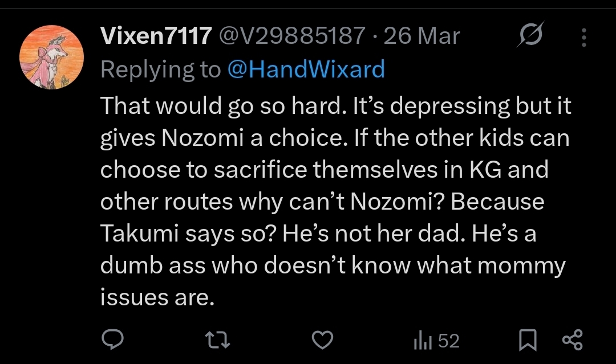This screenshot has height=364, width=616.
Task: Repost this tweet with the retweet icon
Action: coord(218,340)
